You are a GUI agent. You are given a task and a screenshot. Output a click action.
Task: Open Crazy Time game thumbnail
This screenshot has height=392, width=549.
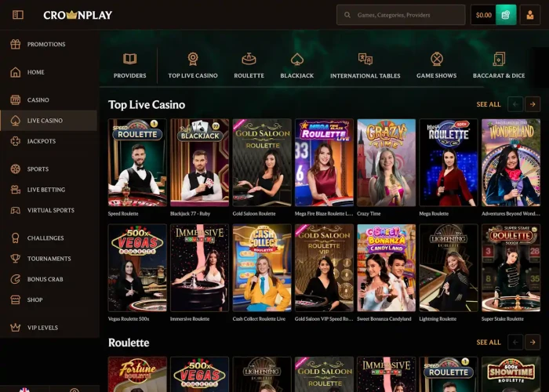386,162
